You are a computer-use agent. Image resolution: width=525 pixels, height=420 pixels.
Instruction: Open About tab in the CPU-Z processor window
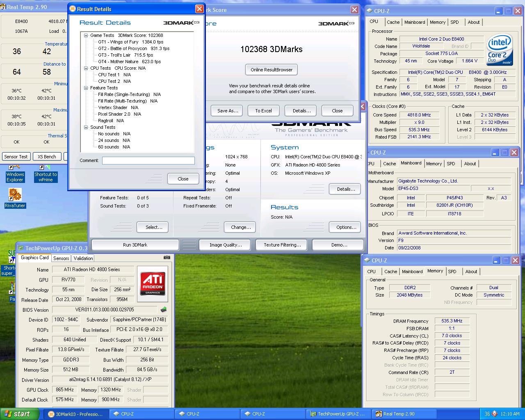pyautogui.click(x=474, y=22)
